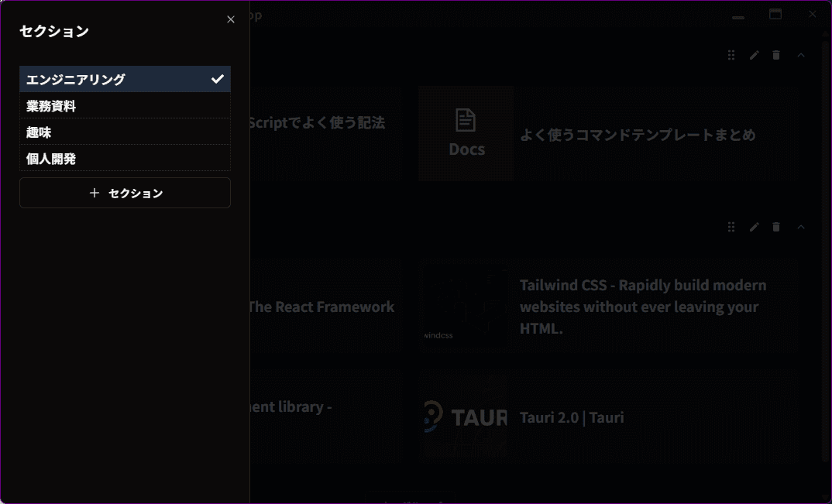Collapse the group above the Docs card with the chevron
The image size is (832, 504).
pos(801,55)
